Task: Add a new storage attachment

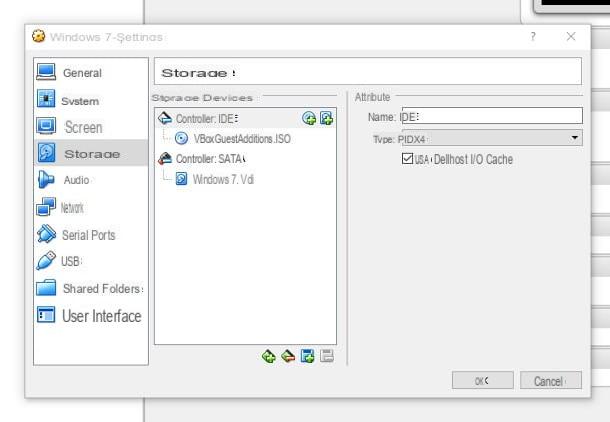Action: (x=307, y=356)
